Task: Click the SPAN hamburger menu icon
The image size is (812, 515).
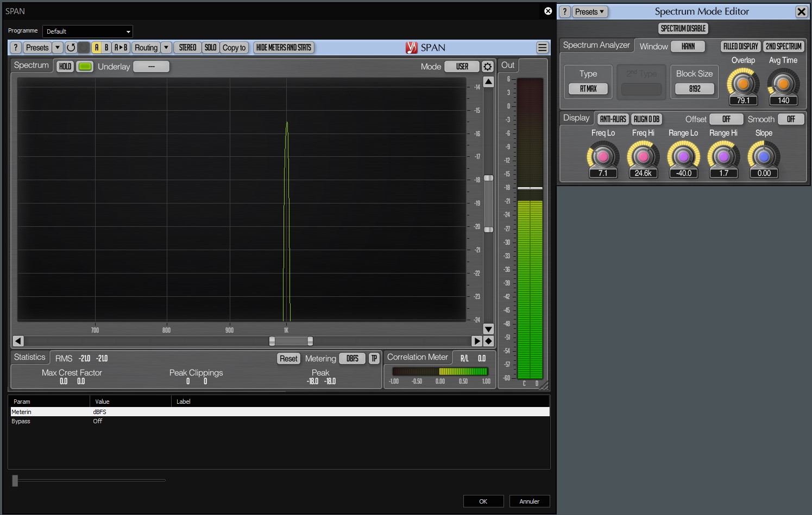Action: pyautogui.click(x=542, y=48)
